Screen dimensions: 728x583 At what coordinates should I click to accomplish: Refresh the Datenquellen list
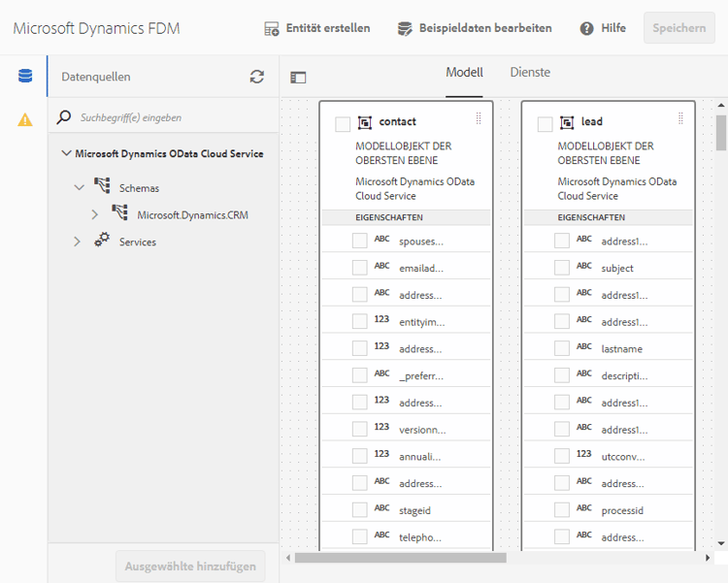tap(257, 77)
